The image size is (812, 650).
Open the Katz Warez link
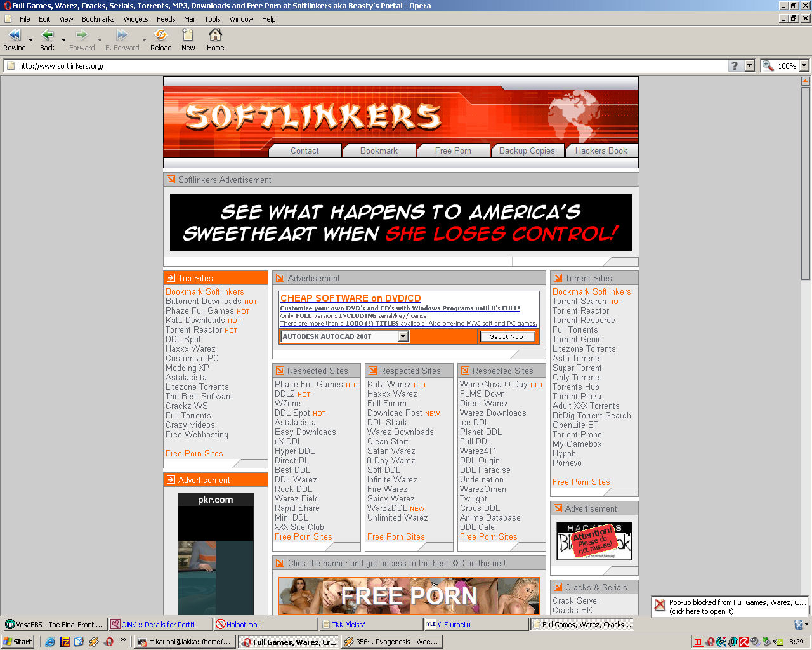pos(389,384)
